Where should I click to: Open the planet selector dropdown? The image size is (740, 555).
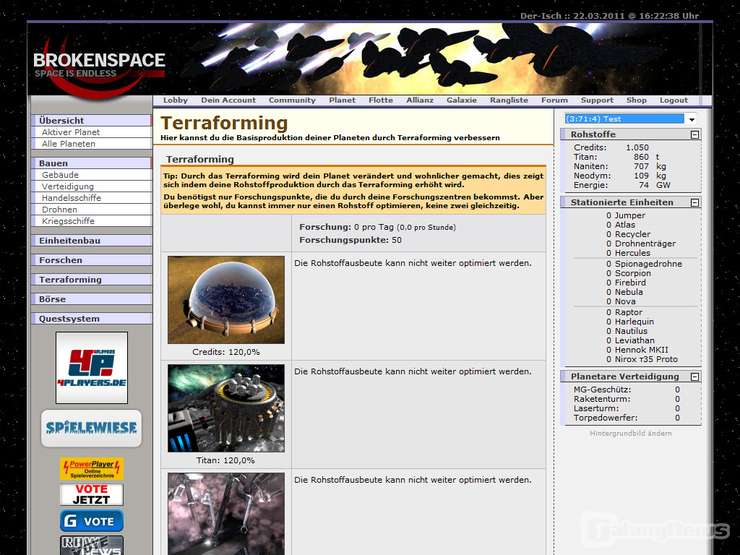click(691, 119)
